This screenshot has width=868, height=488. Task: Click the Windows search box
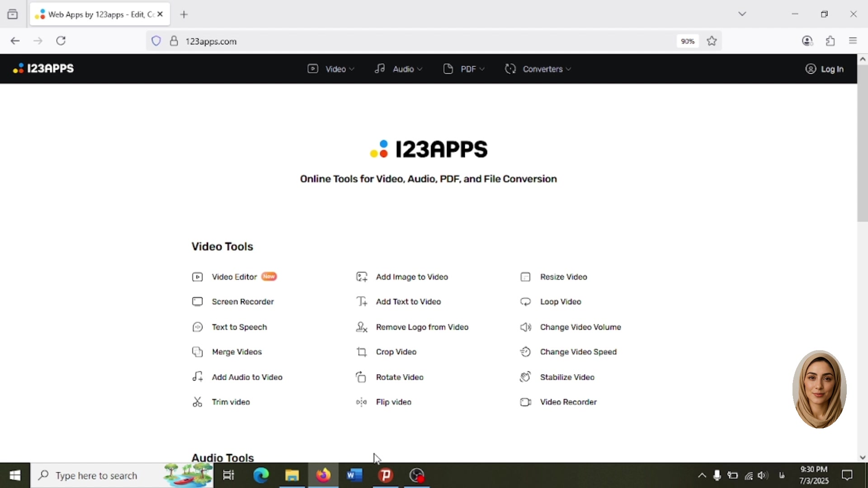tap(122, 475)
